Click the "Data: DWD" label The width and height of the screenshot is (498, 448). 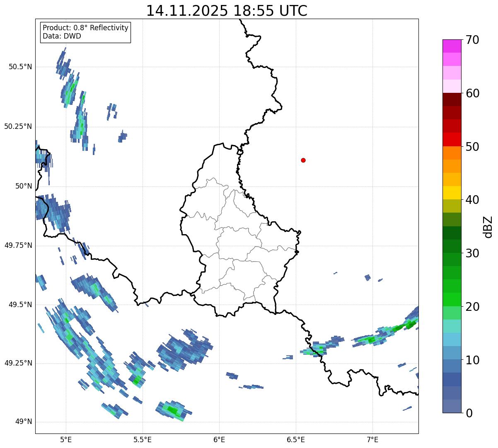[x=62, y=36]
